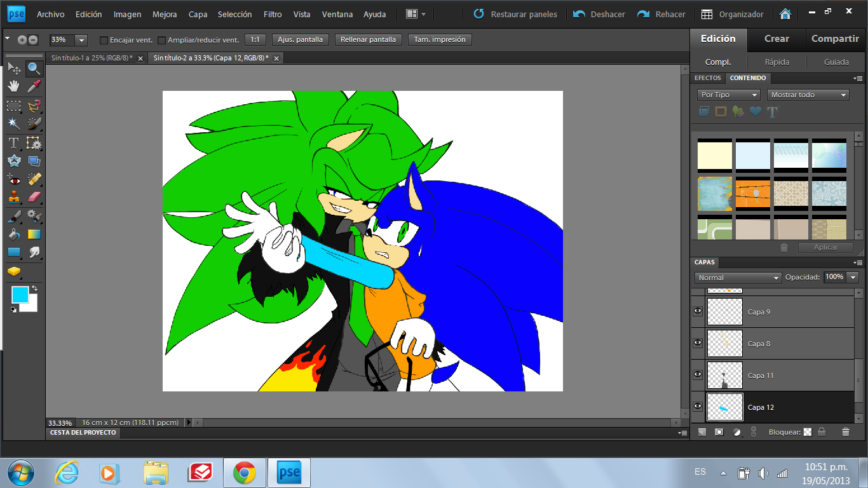Select the Hand tool

pyautogui.click(x=14, y=86)
